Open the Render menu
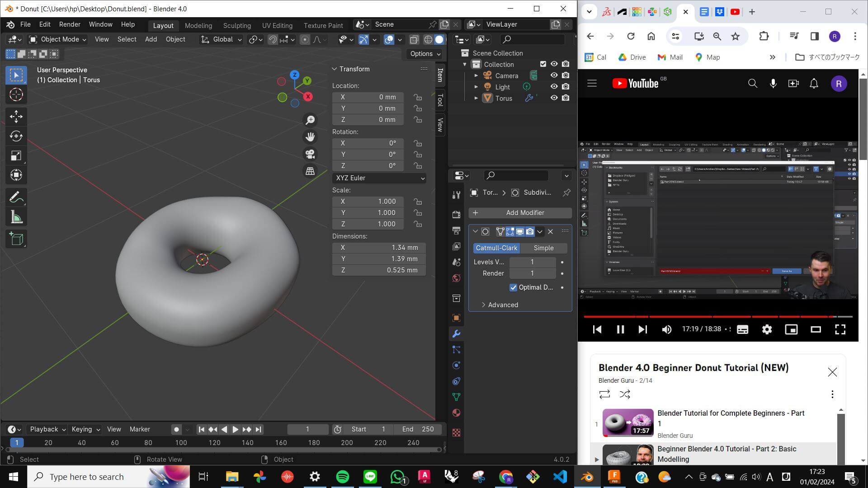The height and width of the screenshot is (488, 868). coord(70,24)
